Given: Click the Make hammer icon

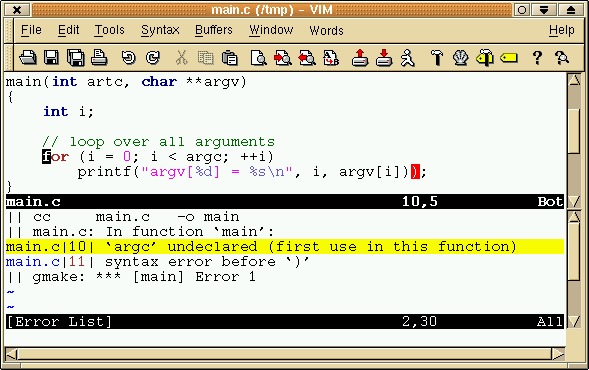Looking at the screenshot, I should pyautogui.click(x=436, y=58).
